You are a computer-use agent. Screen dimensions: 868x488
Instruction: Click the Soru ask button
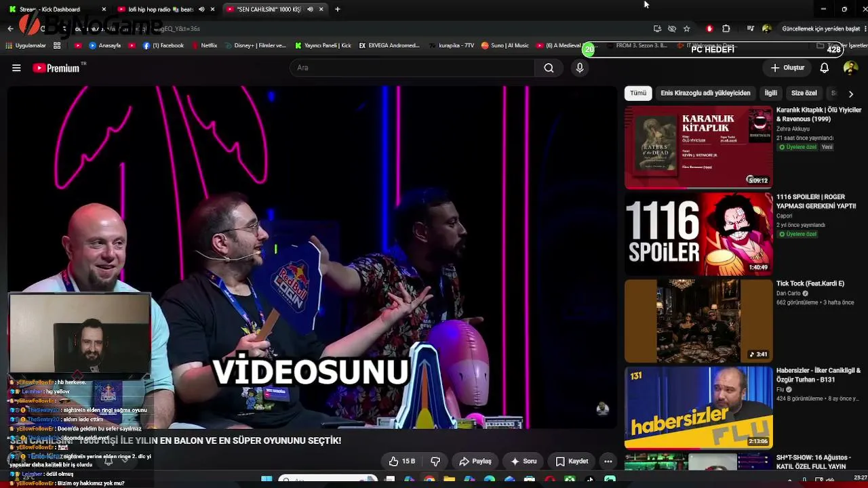(524, 462)
